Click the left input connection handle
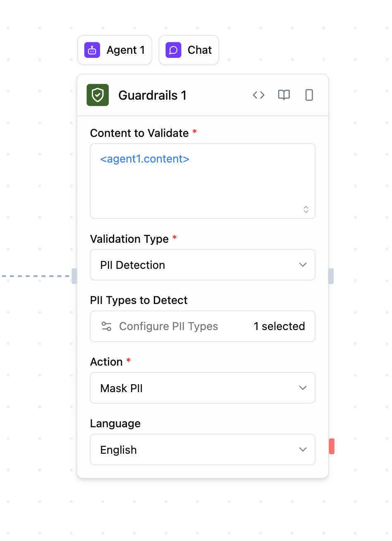Screen dimensions: 392x541 pos(74,276)
